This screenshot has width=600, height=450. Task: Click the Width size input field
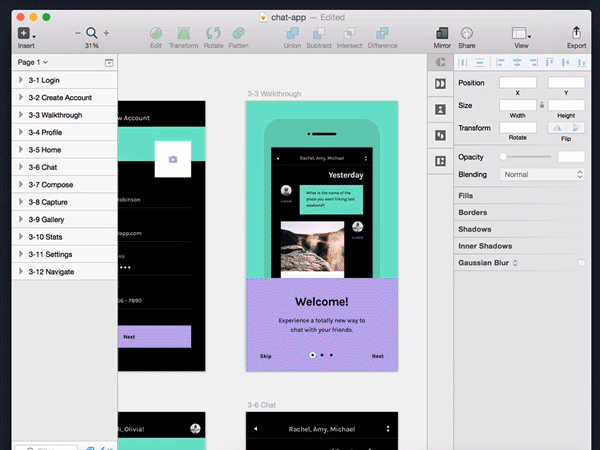click(x=518, y=104)
